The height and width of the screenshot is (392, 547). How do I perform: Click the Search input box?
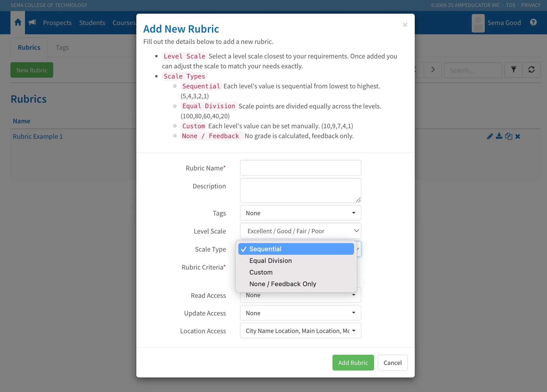(x=473, y=70)
